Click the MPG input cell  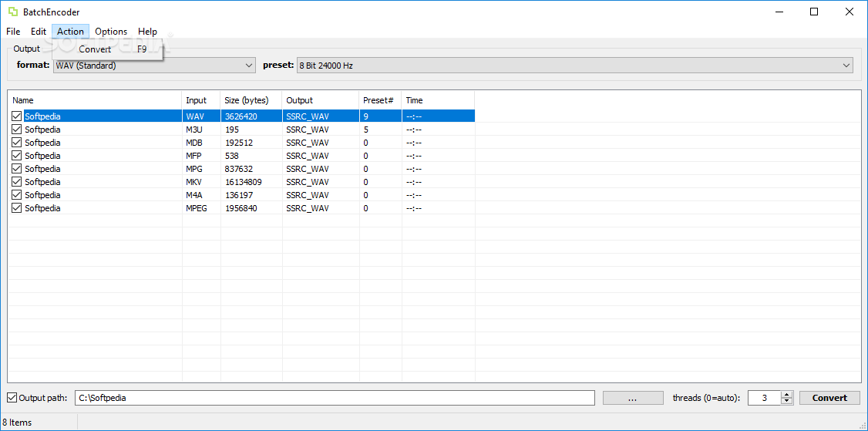(x=201, y=168)
